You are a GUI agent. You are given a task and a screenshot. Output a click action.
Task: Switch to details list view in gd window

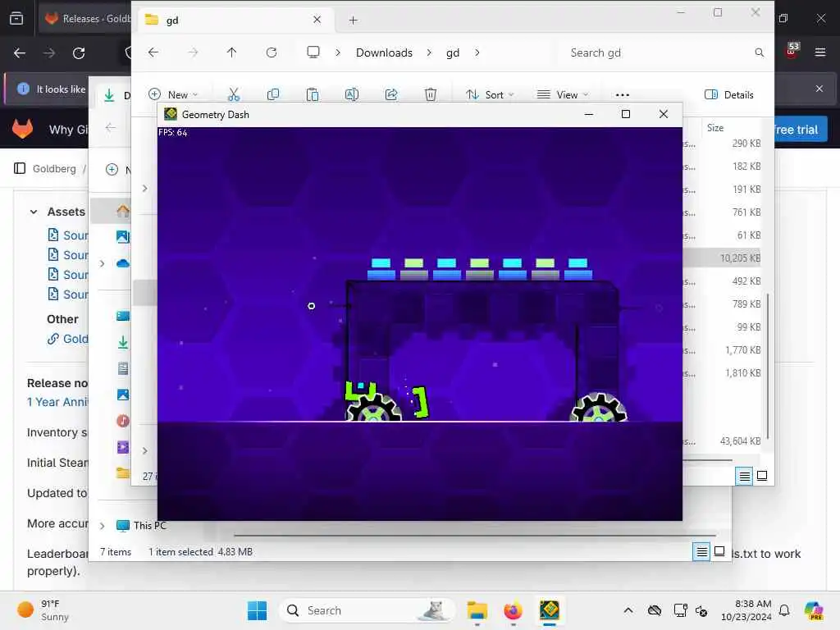coord(744,476)
